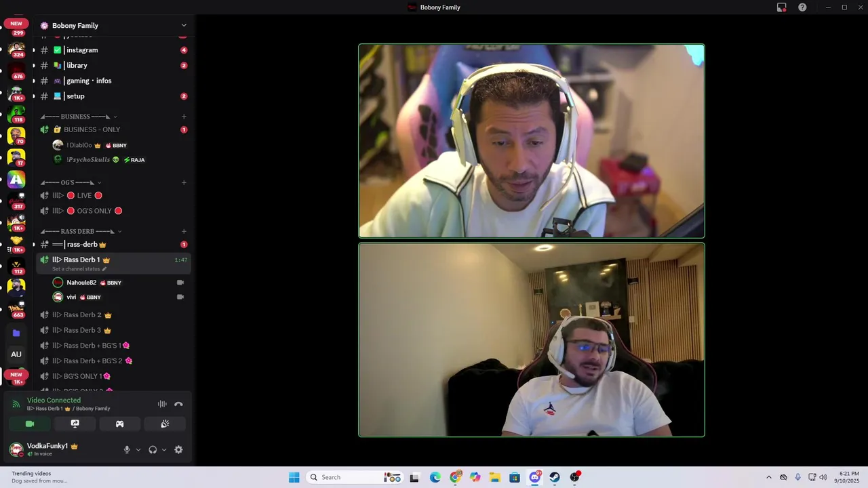Open Steam from taskbar
Screen dimensions: 868x488
pyautogui.click(x=555, y=477)
